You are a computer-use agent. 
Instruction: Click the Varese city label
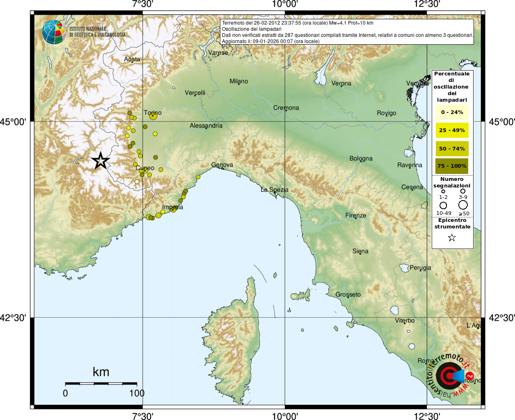pyautogui.click(x=218, y=52)
